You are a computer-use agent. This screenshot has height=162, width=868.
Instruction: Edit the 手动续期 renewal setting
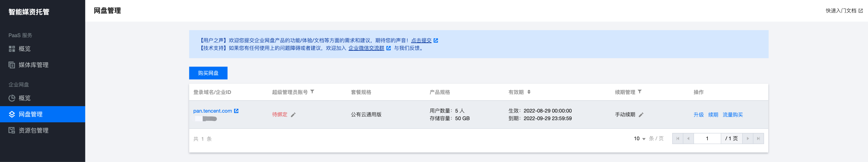[x=641, y=115]
